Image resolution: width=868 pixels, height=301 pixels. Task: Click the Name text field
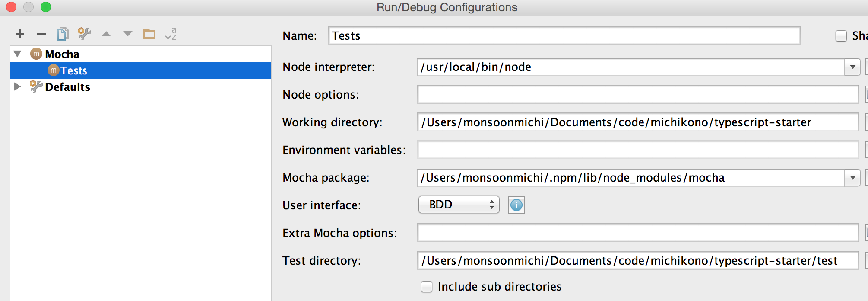564,36
